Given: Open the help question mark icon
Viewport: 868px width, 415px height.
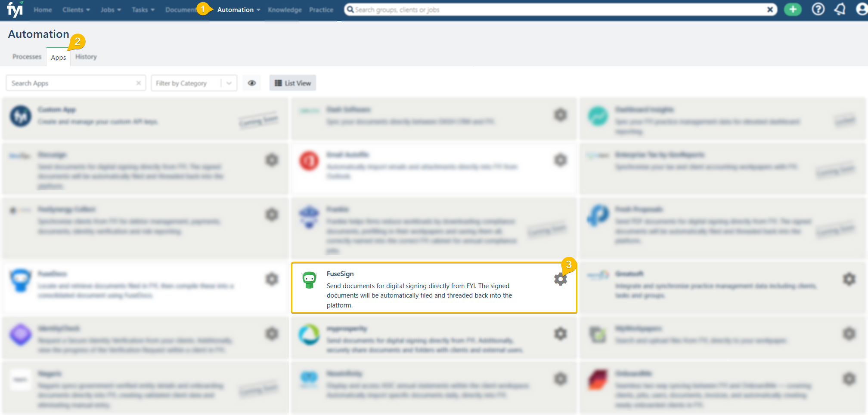Looking at the screenshot, I should [818, 9].
